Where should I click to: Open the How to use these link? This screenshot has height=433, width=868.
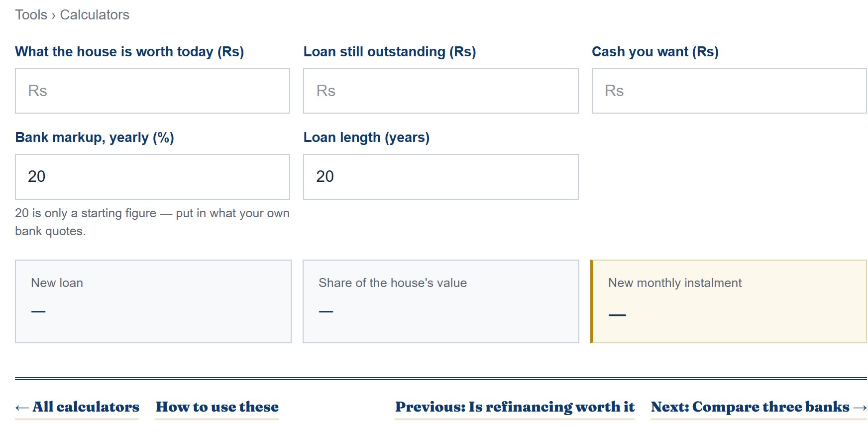click(x=217, y=407)
